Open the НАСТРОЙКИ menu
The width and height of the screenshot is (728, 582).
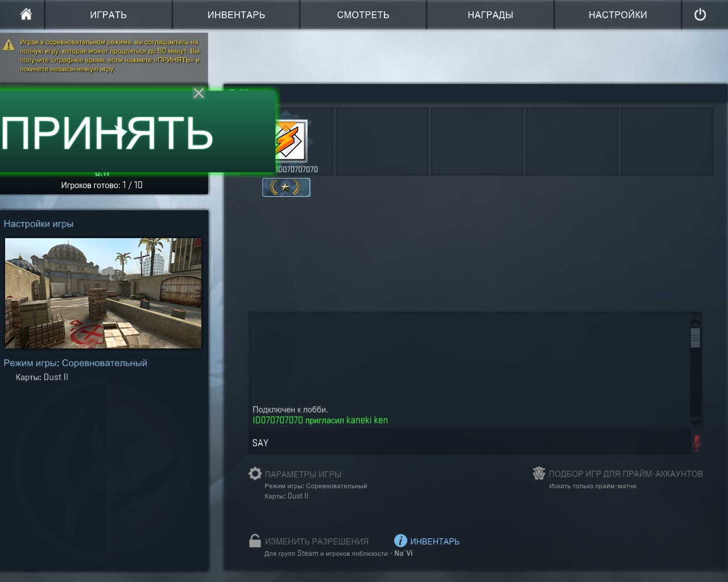[618, 15]
